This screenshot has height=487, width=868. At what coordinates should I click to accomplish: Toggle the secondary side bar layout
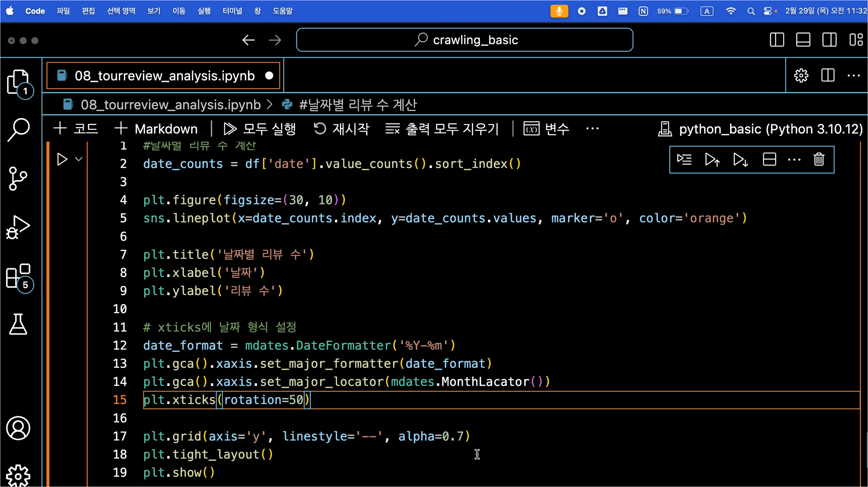(x=829, y=40)
